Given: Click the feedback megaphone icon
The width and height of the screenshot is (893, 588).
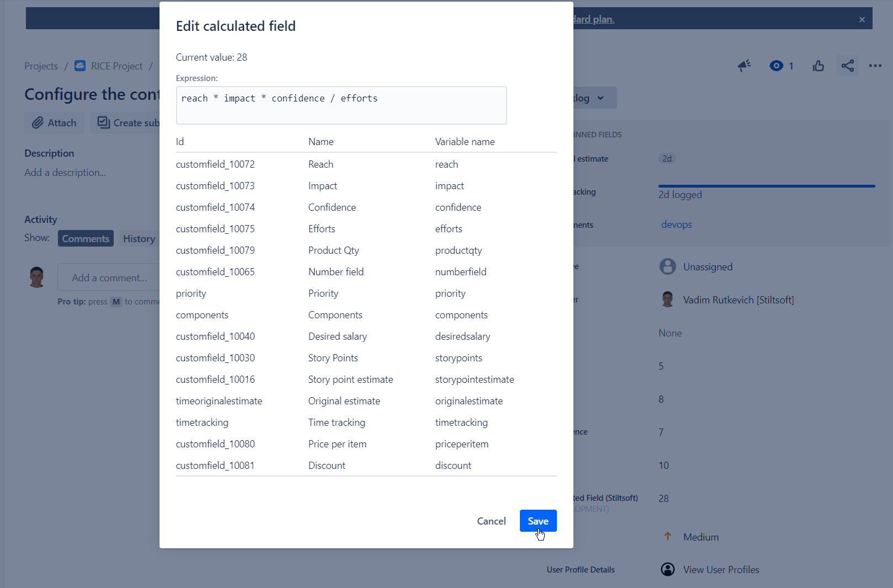Looking at the screenshot, I should [744, 66].
